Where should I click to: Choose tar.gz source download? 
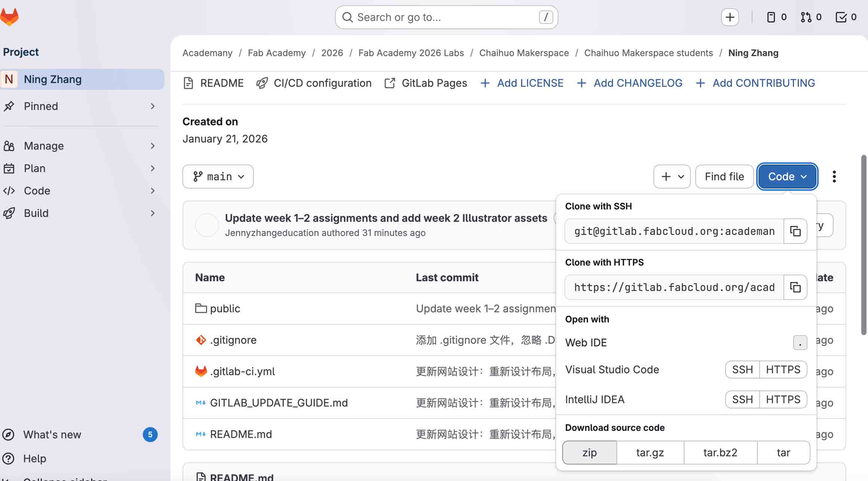(650, 453)
